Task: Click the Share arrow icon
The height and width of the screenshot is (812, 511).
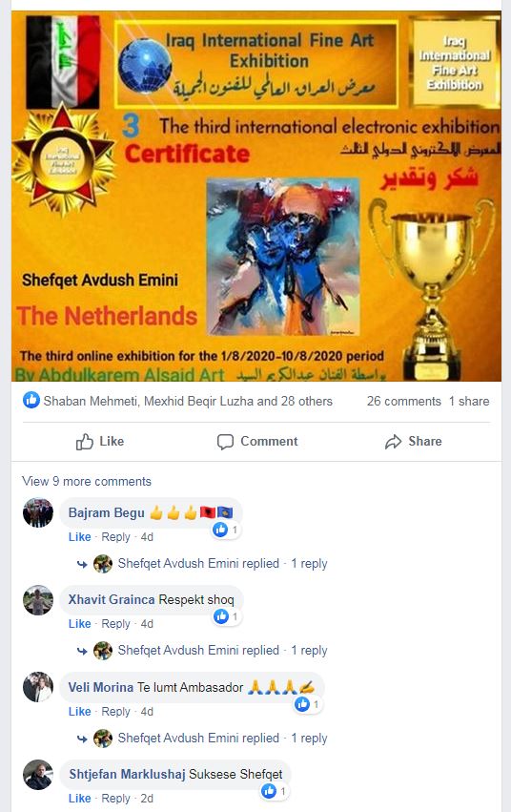Action: 393,442
